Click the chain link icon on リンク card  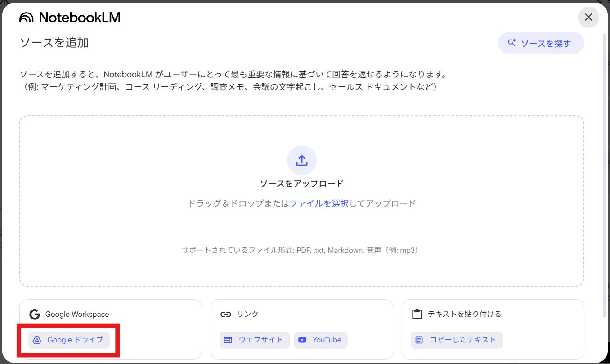click(226, 314)
